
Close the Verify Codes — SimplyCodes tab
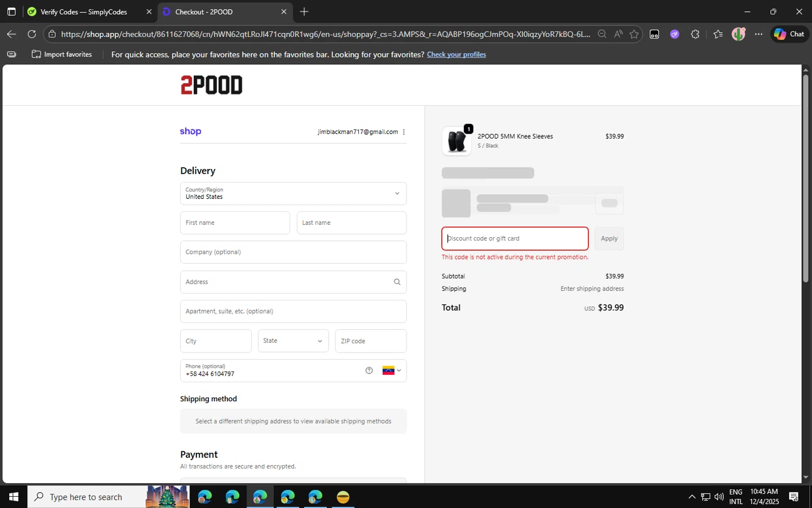[x=149, y=11]
